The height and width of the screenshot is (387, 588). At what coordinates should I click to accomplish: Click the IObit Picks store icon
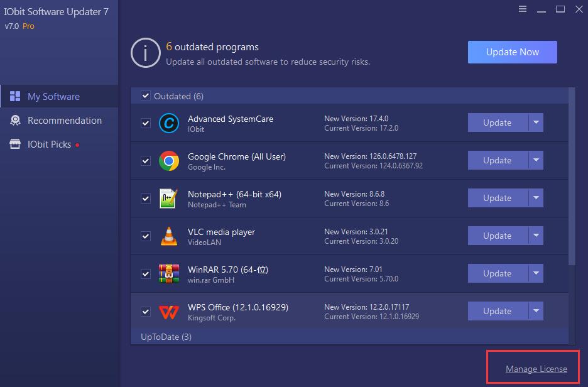tap(15, 144)
